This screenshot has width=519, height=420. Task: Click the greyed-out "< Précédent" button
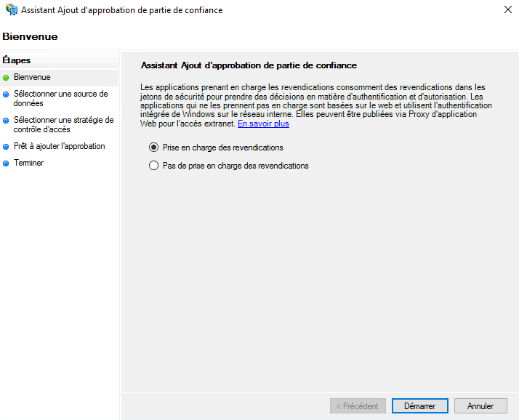pyautogui.click(x=357, y=406)
